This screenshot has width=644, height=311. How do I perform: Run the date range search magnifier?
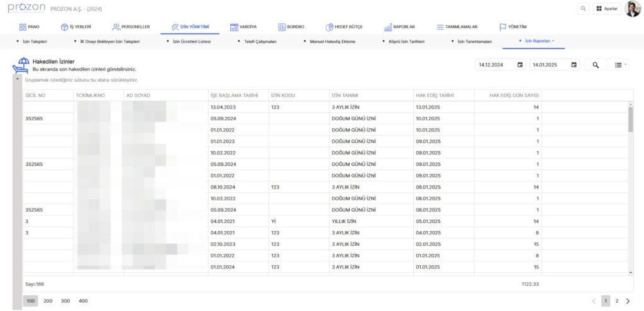point(596,65)
